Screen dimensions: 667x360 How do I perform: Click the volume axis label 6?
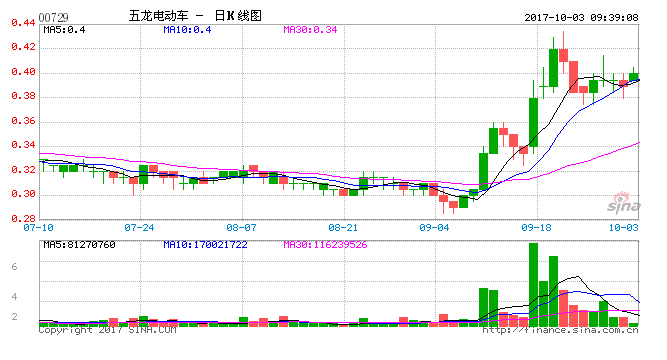[x=14, y=267]
